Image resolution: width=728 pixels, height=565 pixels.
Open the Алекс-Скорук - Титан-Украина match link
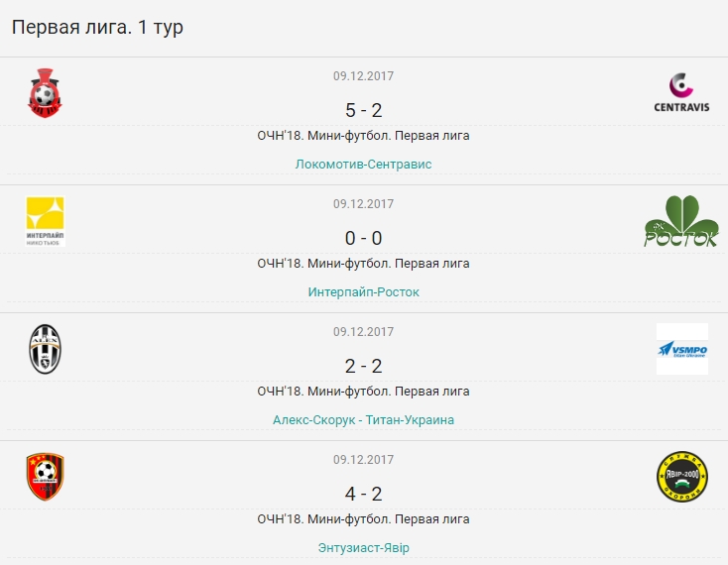point(364,420)
